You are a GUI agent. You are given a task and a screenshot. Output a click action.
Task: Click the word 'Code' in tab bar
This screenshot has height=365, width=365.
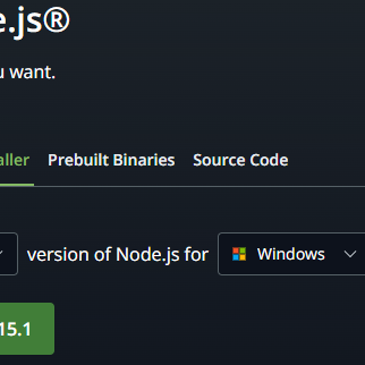(x=269, y=160)
